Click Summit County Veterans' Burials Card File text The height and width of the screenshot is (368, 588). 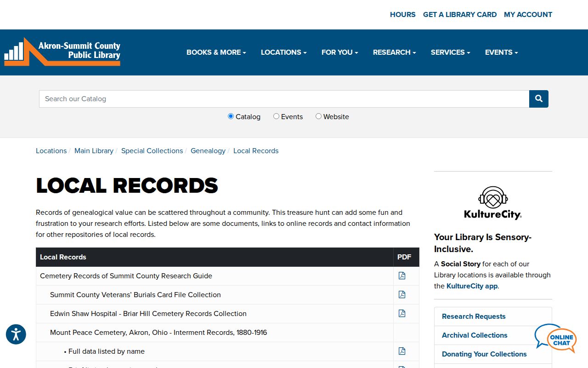point(136,295)
